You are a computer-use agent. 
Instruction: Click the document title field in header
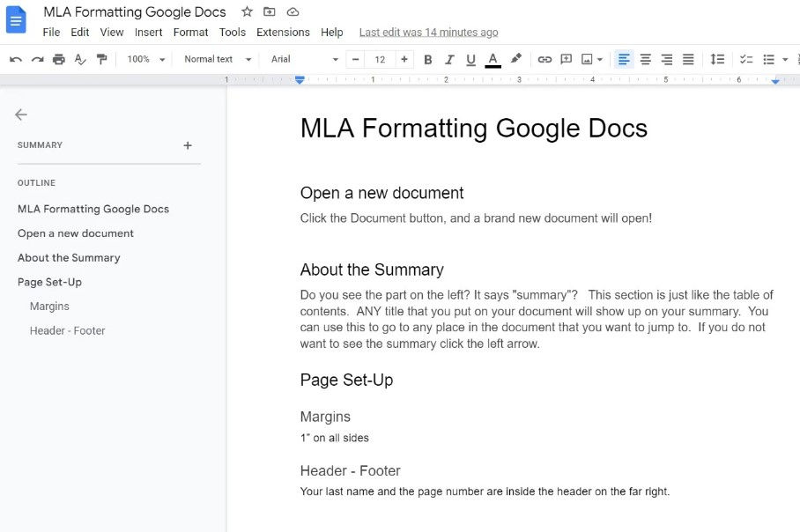point(135,11)
